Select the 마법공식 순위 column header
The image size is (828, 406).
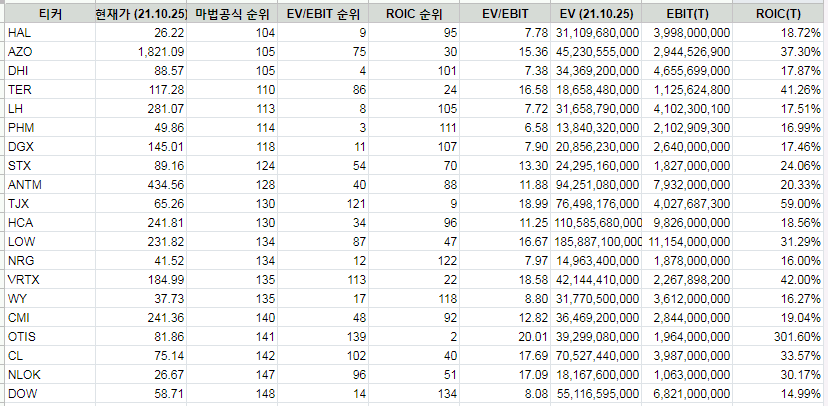point(232,14)
